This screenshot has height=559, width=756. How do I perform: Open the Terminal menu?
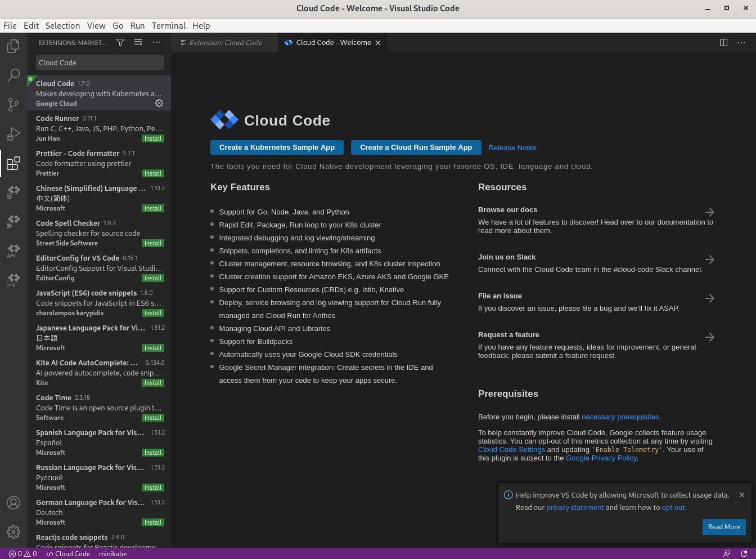point(168,26)
